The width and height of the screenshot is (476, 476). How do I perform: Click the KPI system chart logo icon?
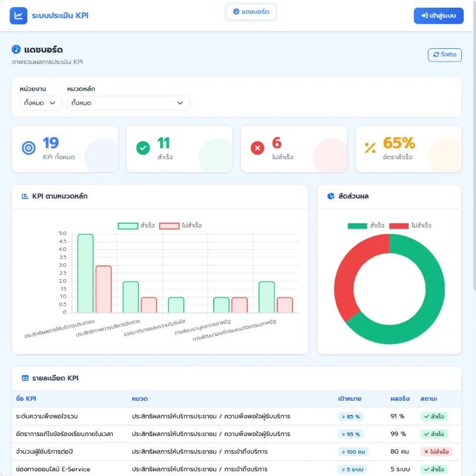(x=18, y=15)
